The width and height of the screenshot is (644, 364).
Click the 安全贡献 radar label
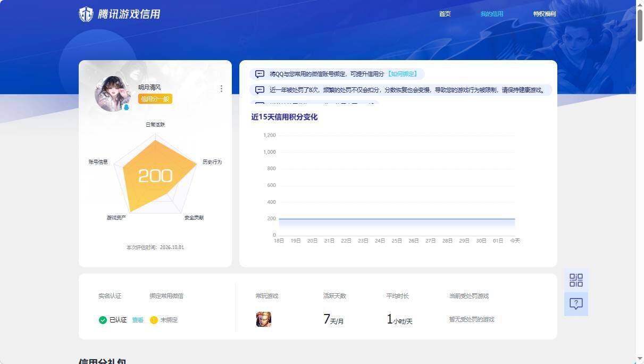(x=194, y=218)
